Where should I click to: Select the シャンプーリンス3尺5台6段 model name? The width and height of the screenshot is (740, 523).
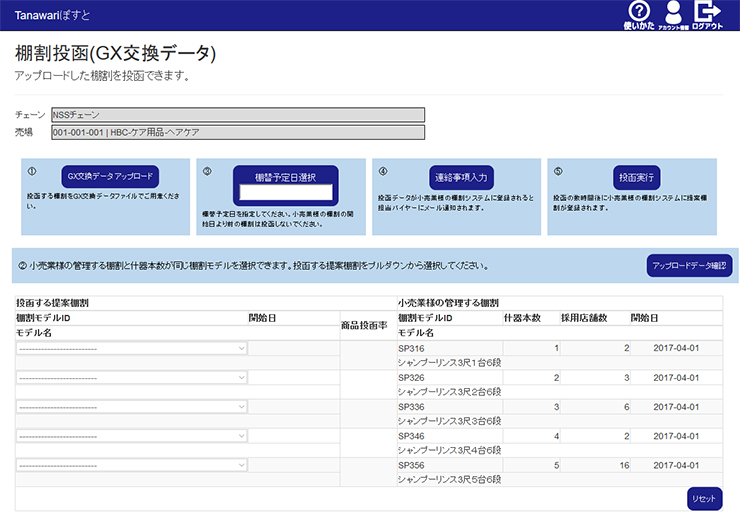point(449,480)
